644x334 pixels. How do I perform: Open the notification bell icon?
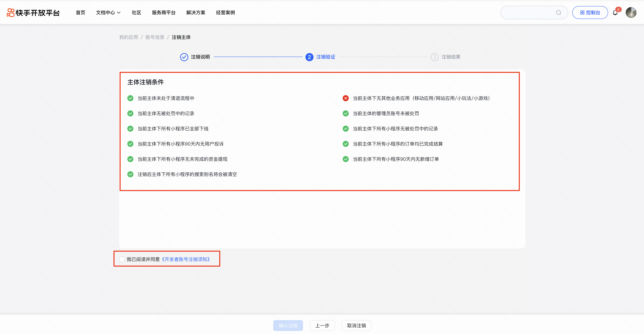click(x=615, y=13)
